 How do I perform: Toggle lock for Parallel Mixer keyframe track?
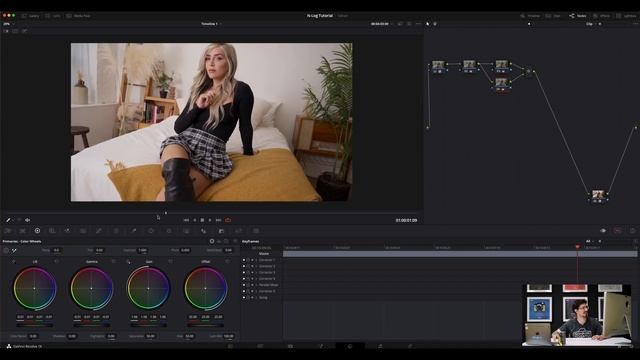tap(248, 285)
